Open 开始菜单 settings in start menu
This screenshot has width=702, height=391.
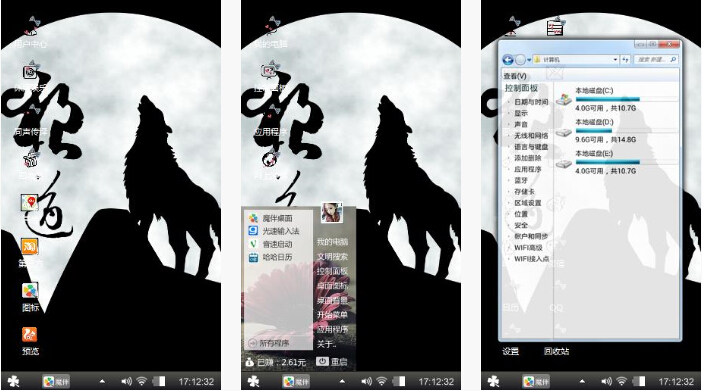(x=332, y=315)
